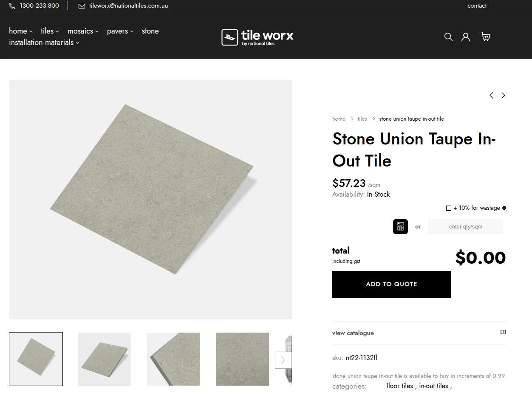Go to next product arrow
This screenshot has width=532, height=395.
[504, 96]
